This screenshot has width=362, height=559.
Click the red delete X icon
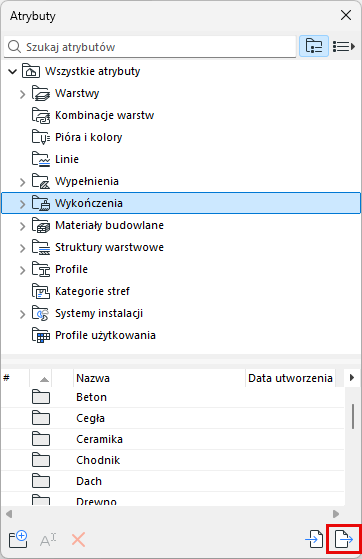click(x=78, y=540)
